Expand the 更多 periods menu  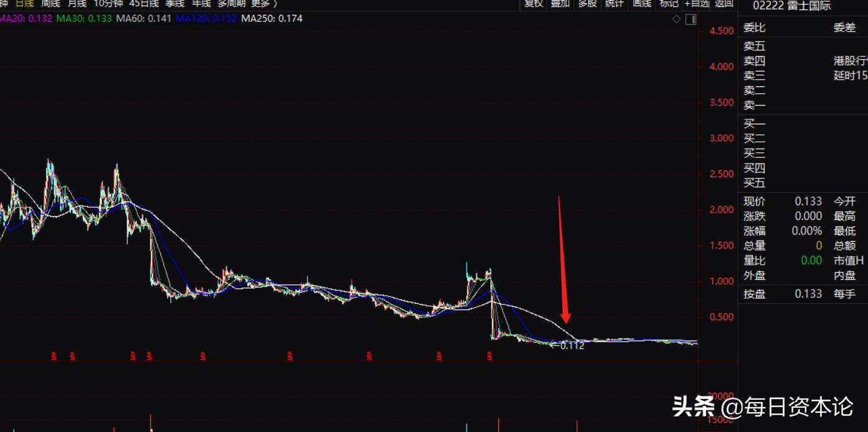pyautogui.click(x=264, y=3)
